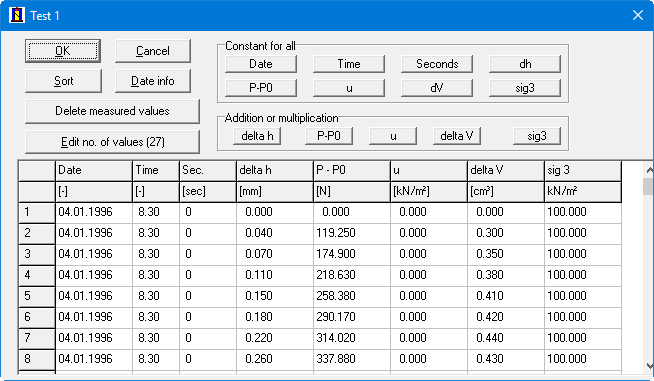Click the vertical scrollbar thumb

(x=649, y=186)
